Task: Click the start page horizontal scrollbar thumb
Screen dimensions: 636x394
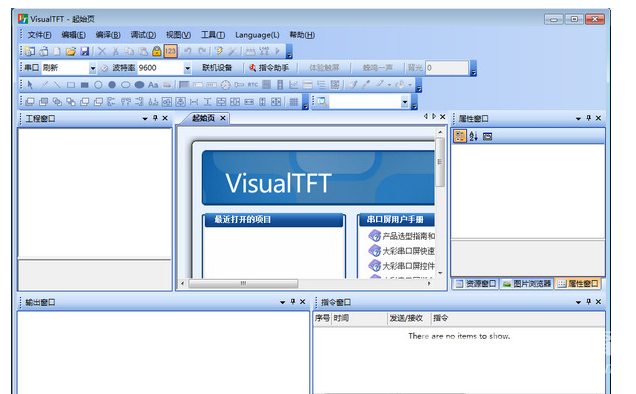Action: [243, 283]
